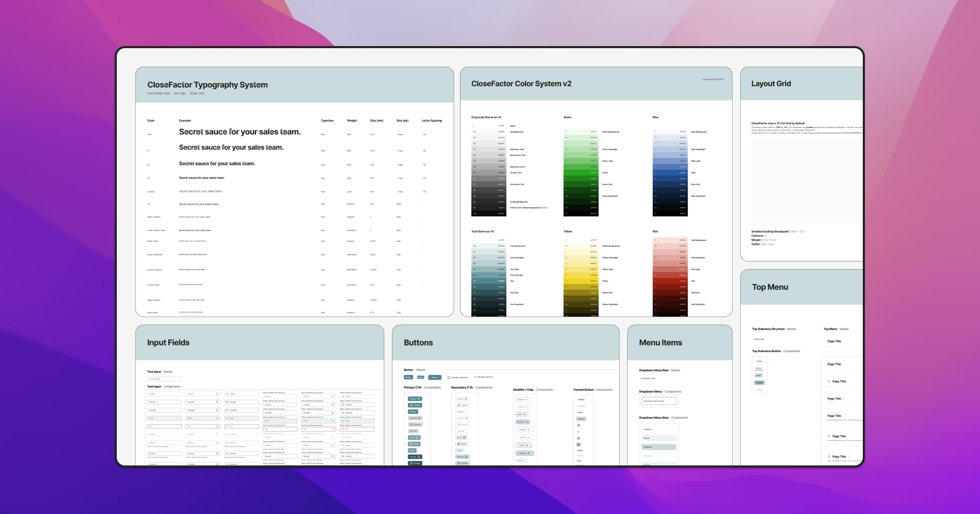Click Primary CTA Pressed button with trailing icon
The image size is (980, 514).
(415, 457)
